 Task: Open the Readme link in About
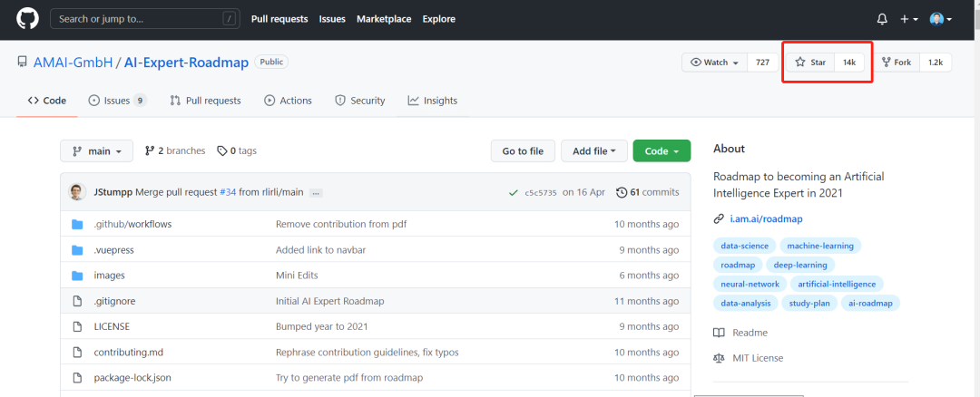coord(740,333)
